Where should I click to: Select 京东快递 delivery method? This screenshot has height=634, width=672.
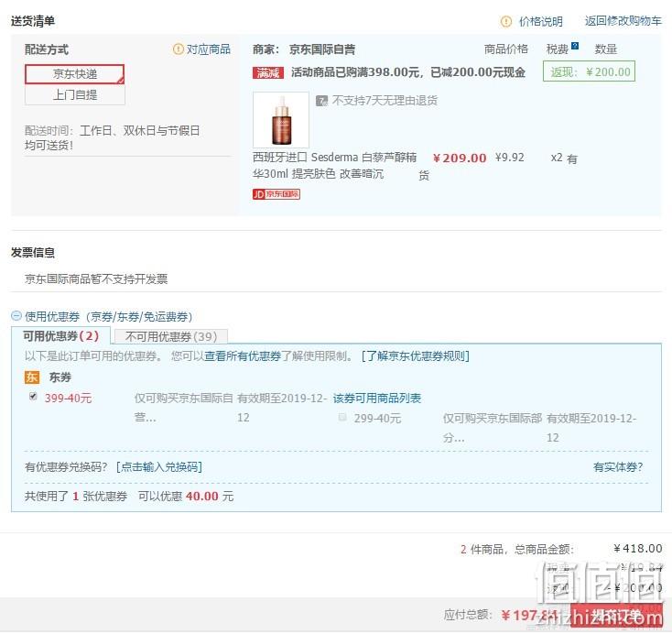(x=74, y=74)
